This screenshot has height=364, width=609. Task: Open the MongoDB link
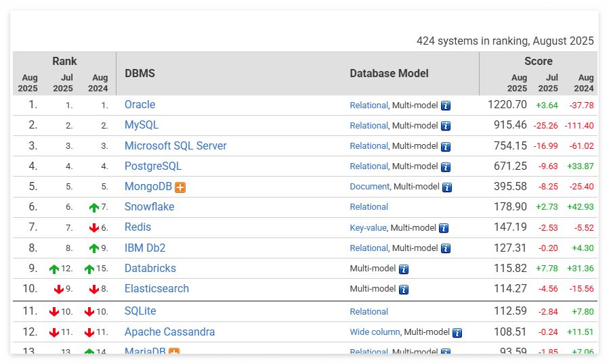148,187
